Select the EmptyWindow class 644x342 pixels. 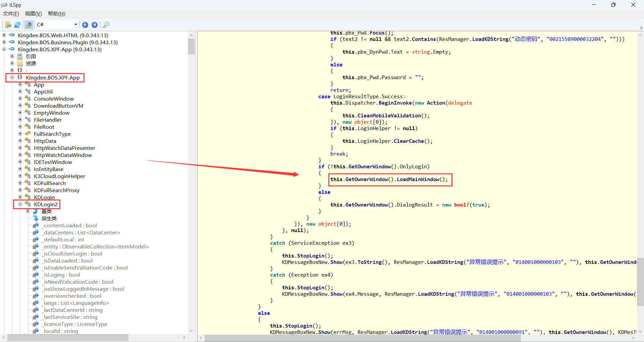[x=52, y=113]
